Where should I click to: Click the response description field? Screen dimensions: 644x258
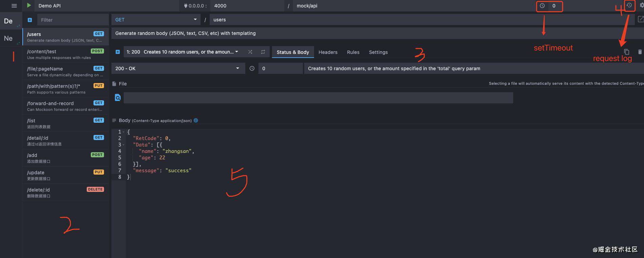coord(474,68)
